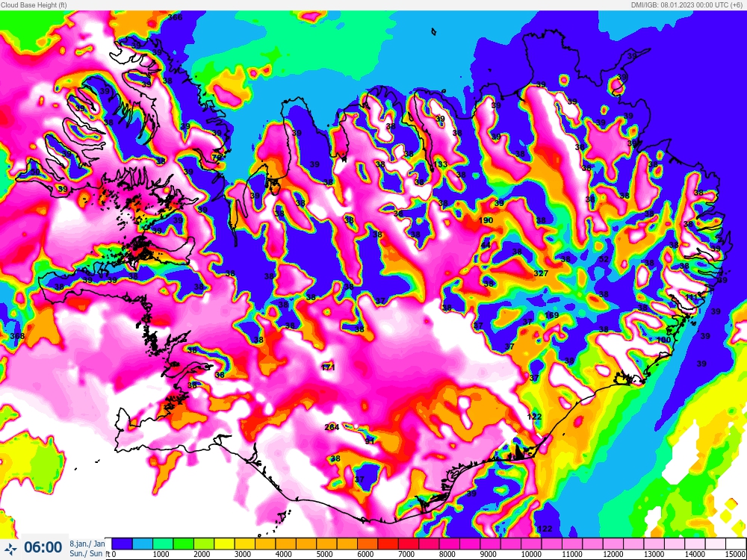Click the 'Sun./ Sun' weekday label
Image resolution: width=747 pixels, height=560 pixels.
pos(86,553)
